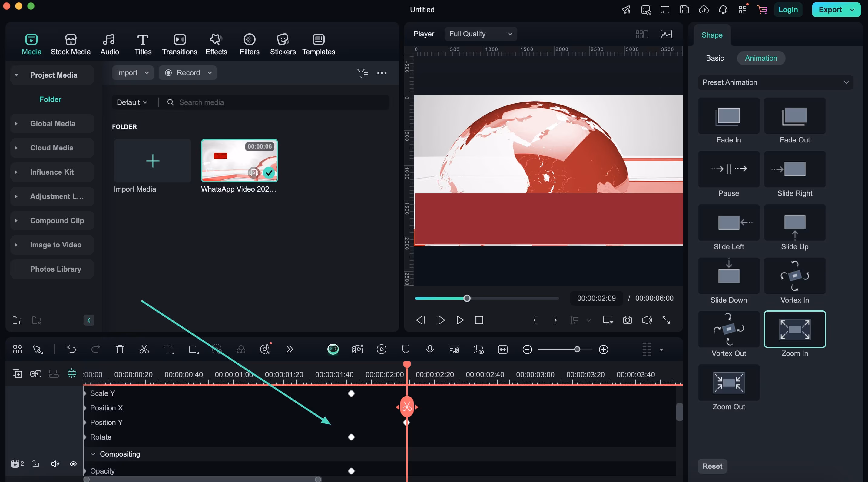Click the delete trash icon
Image resolution: width=868 pixels, height=482 pixels.
[120, 350]
